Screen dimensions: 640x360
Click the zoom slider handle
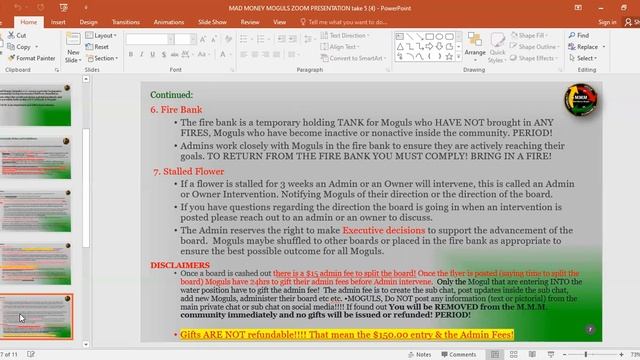coord(586,355)
